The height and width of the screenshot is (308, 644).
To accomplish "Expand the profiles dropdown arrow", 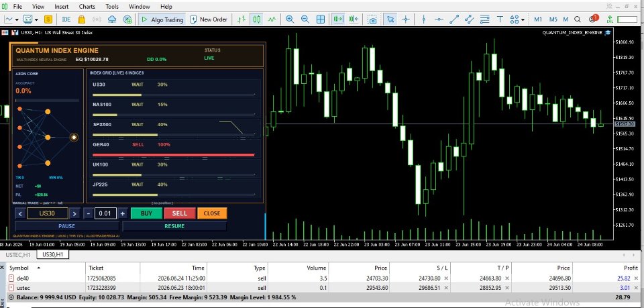I will 36,19.
